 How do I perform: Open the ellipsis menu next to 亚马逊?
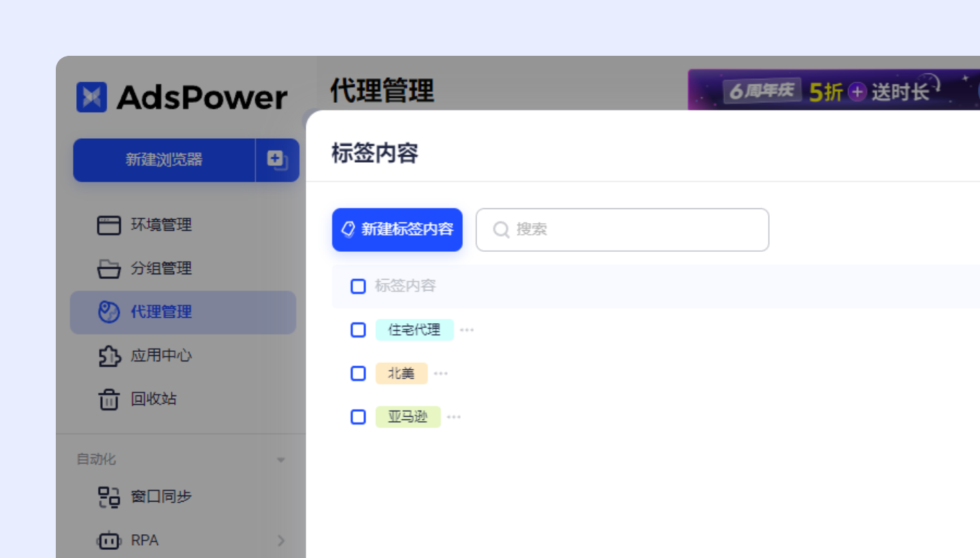click(x=453, y=416)
